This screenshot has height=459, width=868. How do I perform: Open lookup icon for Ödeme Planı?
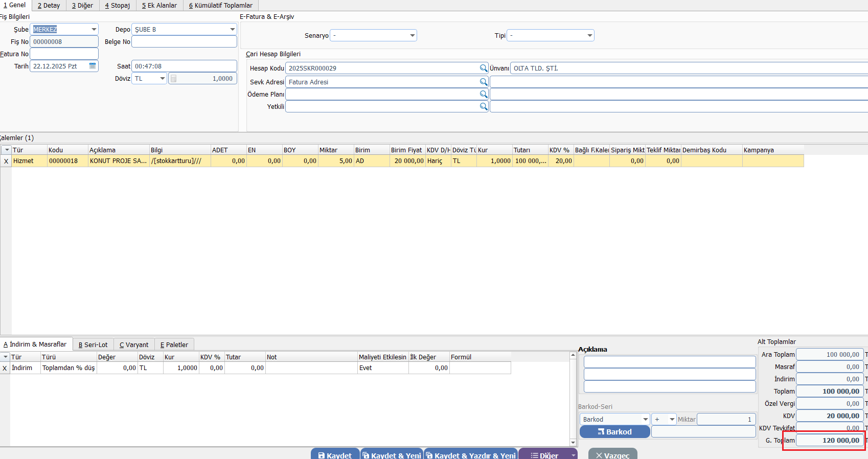483,94
